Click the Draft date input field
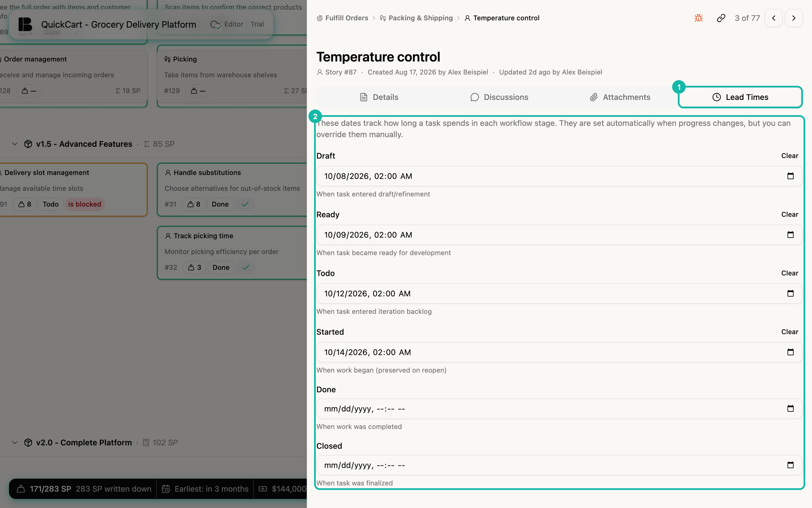 pyautogui.click(x=559, y=176)
